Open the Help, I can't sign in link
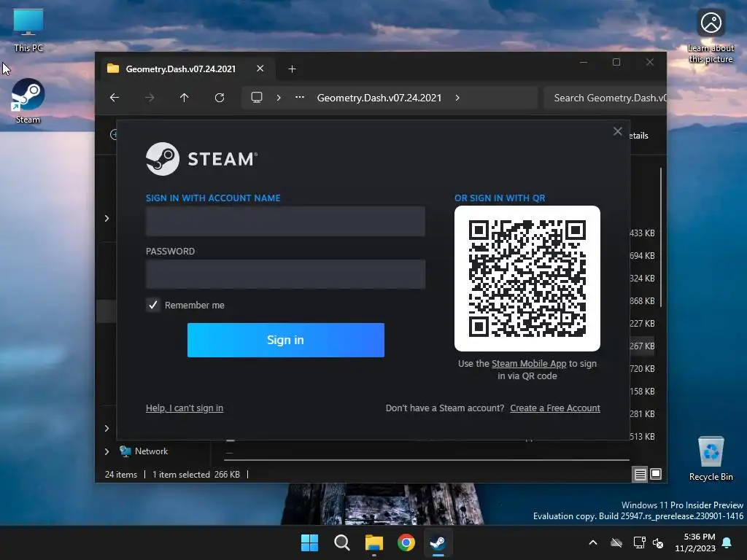This screenshot has width=747, height=560. point(185,408)
